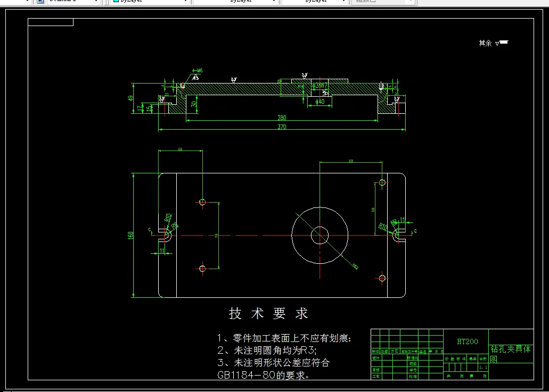
Task: Click the layer state icon beside Standard layer name
Action: click(50, 2)
